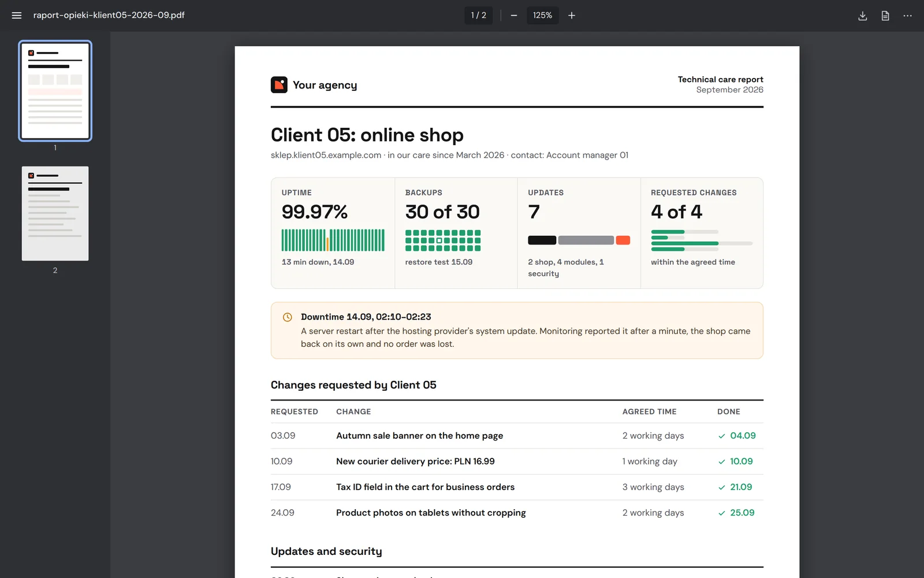This screenshot has height=578, width=924.
Task: Click Product photos on tablets without cropping
Action: click(431, 513)
